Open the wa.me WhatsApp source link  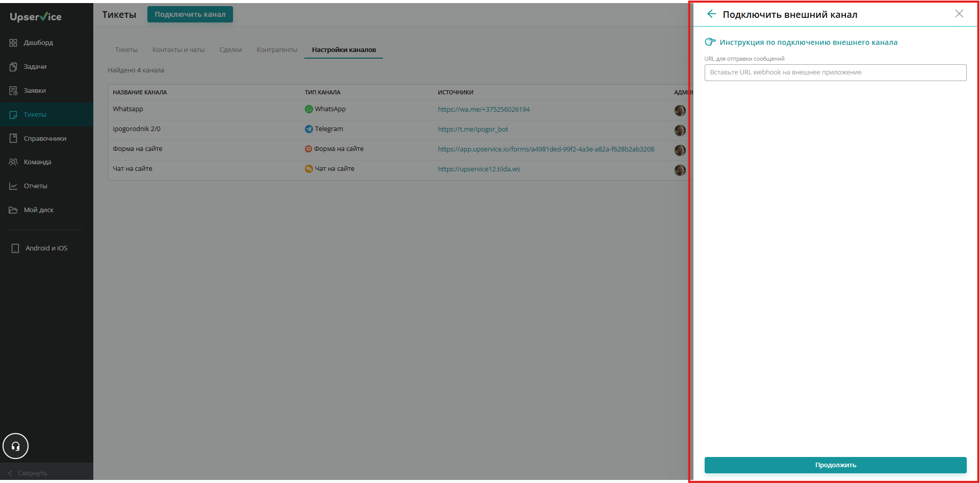[484, 110]
